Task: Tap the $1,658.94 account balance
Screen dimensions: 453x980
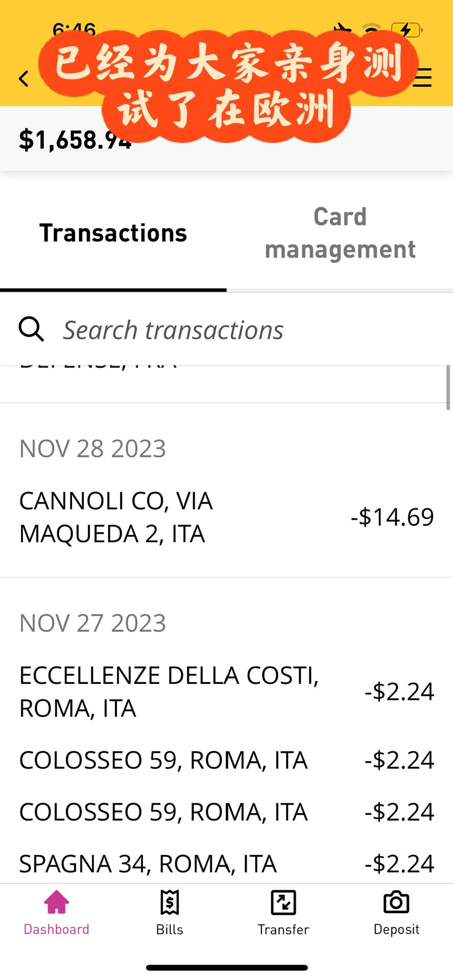Action: (x=76, y=140)
